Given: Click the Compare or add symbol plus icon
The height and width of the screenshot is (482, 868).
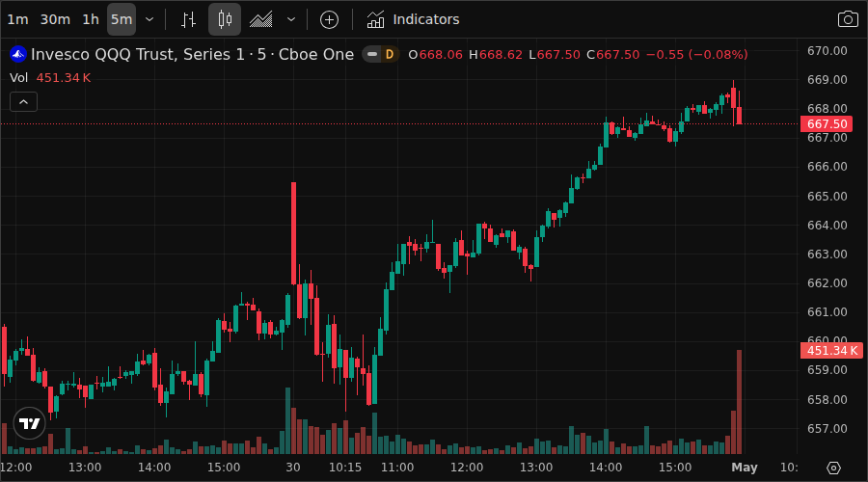Looking at the screenshot, I should [x=330, y=20].
